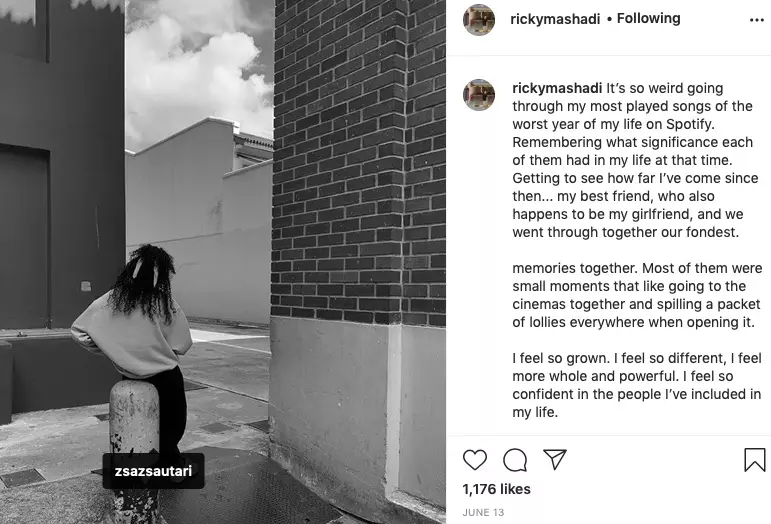Open comments with the speech bubble icon
Viewport: 771px width, 524px height.
(515, 460)
